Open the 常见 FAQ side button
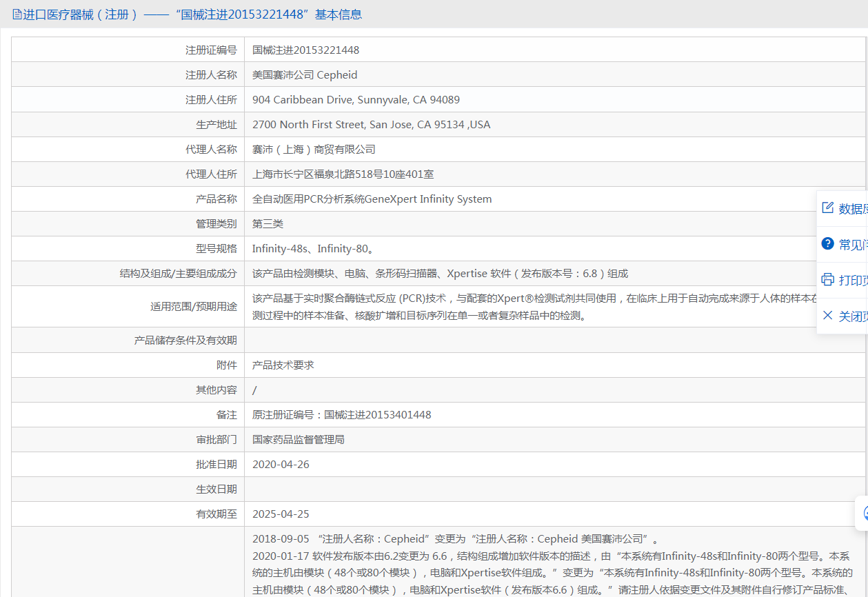The image size is (868, 597). (x=842, y=245)
